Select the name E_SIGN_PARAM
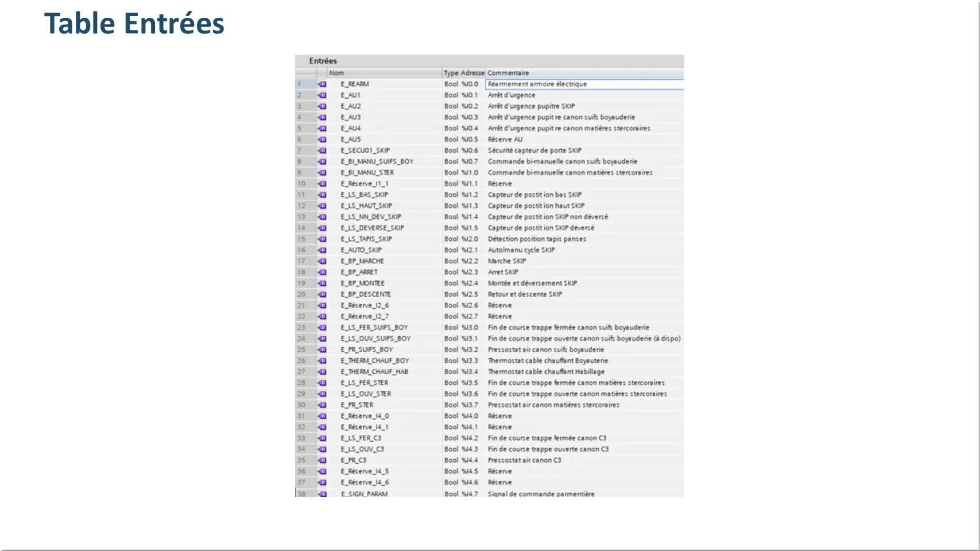980x551 pixels. [364, 494]
